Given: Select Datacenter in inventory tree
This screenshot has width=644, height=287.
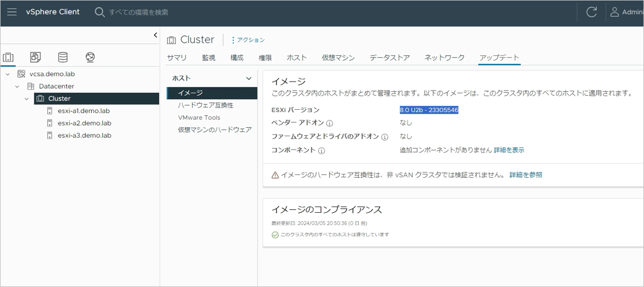Looking at the screenshot, I should coord(57,86).
